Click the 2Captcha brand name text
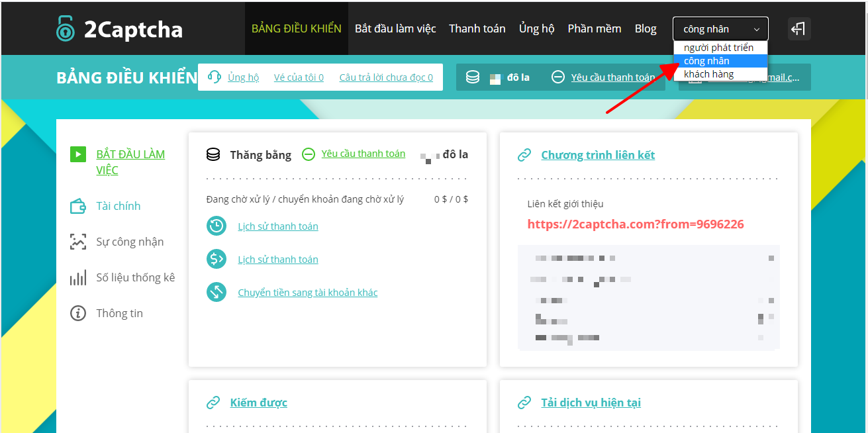Image resolution: width=868 pixels, height=433 pixels. [x=133, y=30]
